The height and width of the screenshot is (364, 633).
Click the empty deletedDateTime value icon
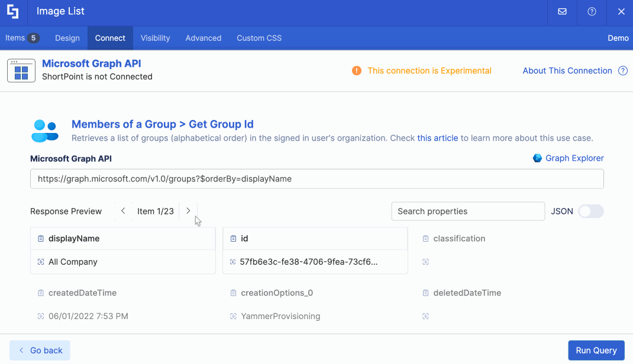(x=425, y=317)
